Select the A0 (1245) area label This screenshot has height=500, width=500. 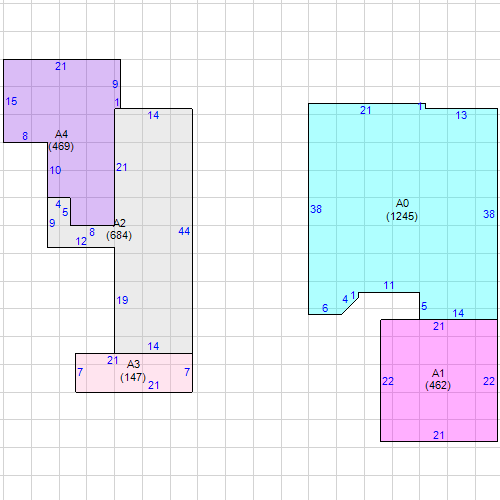[x=402, y=210]
